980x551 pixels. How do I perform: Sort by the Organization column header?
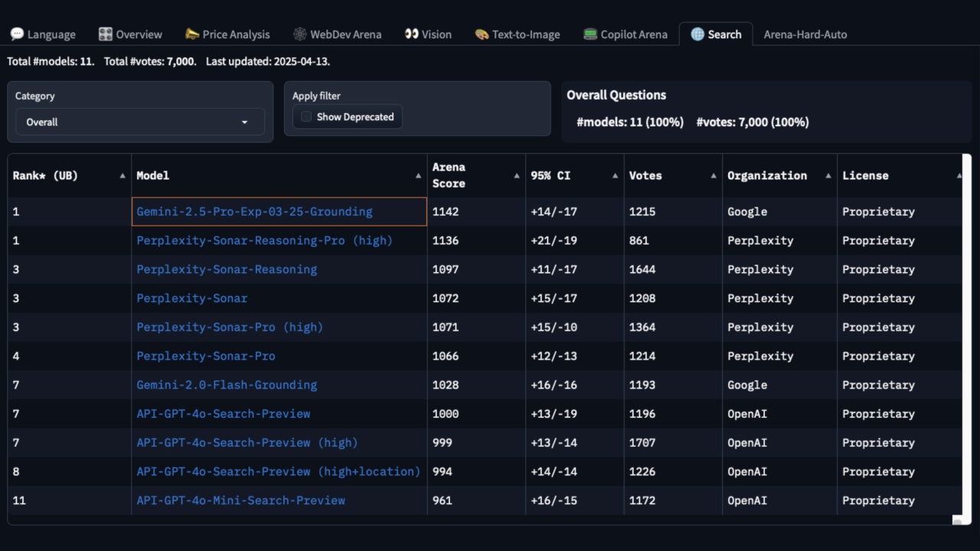click(766, 176)
